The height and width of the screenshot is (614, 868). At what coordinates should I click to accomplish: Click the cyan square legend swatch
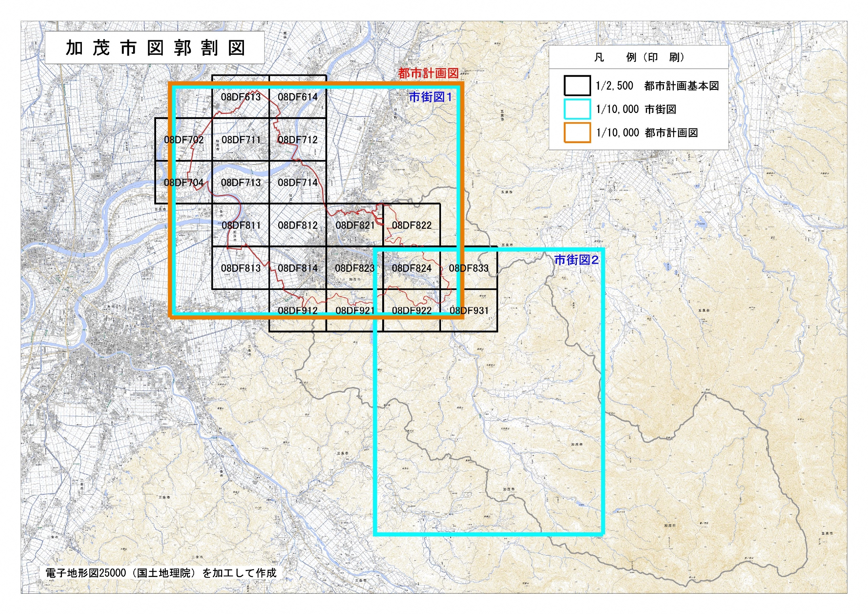click(x=577, y=109)
